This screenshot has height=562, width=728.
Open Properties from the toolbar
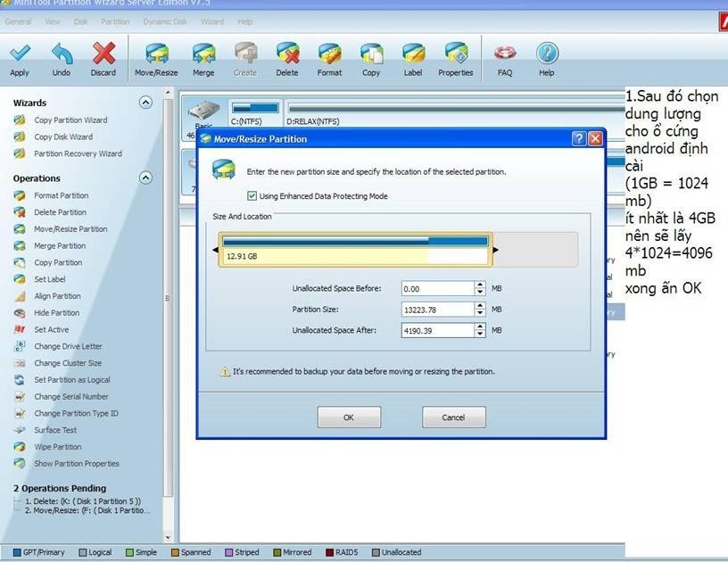point(456,54)
